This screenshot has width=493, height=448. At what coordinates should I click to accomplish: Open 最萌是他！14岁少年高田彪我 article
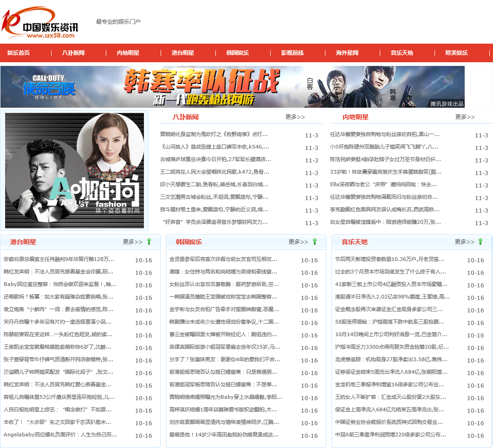pos(224,435)
